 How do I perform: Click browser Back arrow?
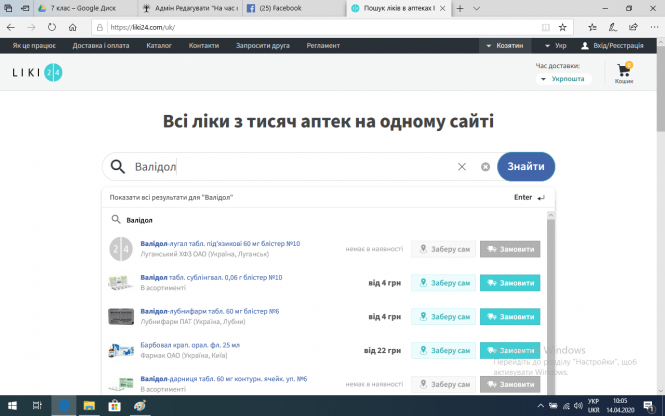click(x=11, y=27)
